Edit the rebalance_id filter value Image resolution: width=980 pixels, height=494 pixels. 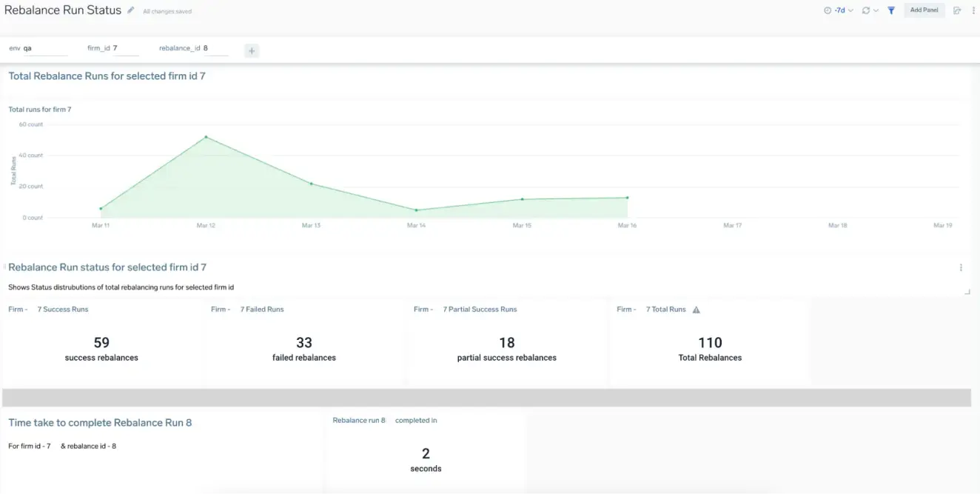pyautogui.click(x=215, y=48)
